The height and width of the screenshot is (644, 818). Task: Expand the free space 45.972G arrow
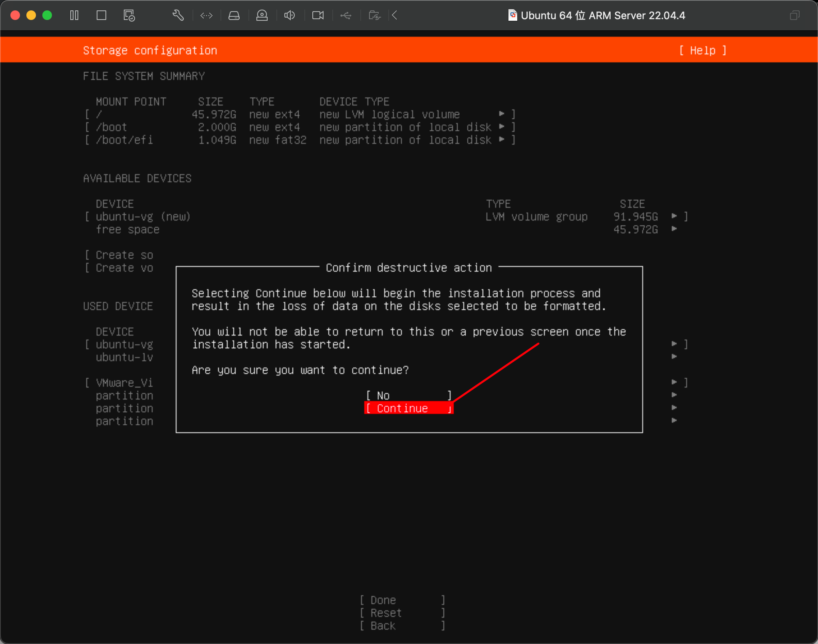click(674, 229)
